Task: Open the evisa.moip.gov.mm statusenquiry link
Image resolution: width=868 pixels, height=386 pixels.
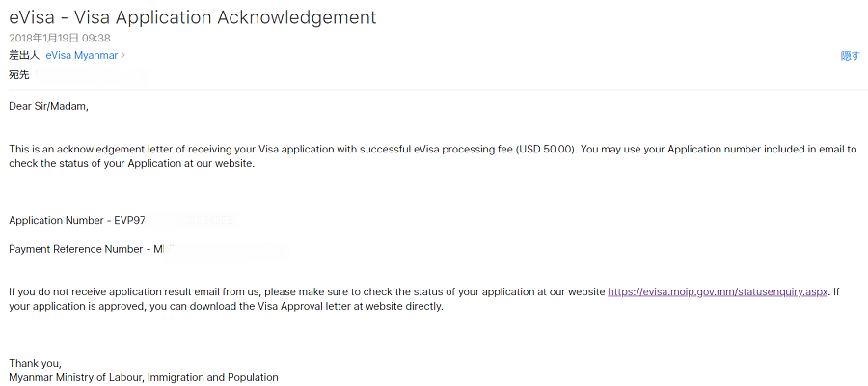Action: pyautogui.click(x=719, y=291)
